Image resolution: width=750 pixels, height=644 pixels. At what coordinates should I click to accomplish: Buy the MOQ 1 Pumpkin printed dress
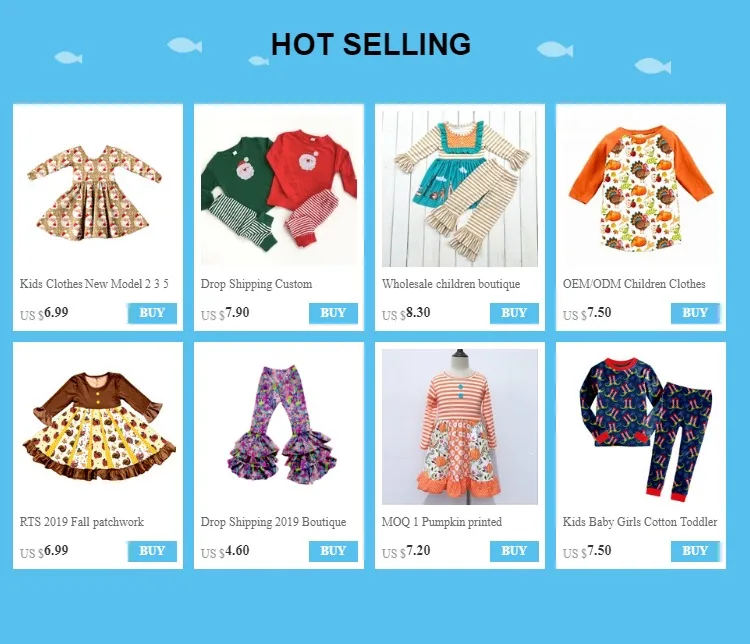pos(514,551)
